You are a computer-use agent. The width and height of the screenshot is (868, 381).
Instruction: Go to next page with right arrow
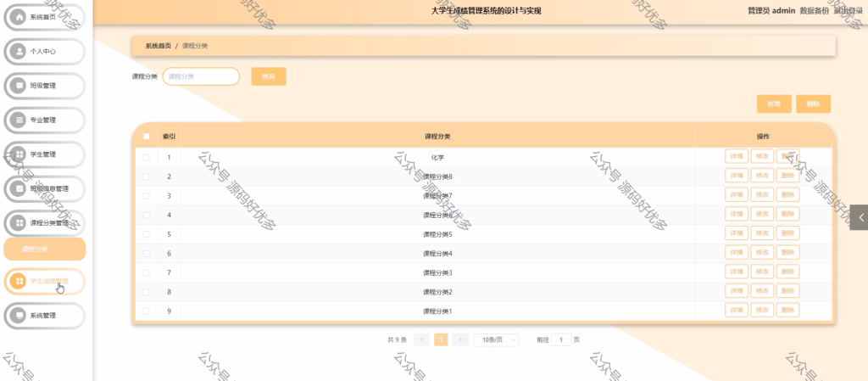460,340
